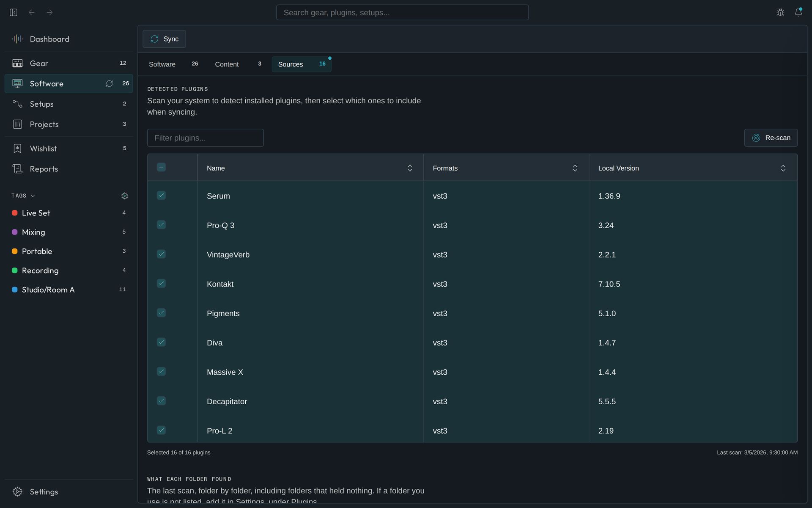Image resolution: width=812 pixels, height=508 pixels.
Task: Open tag settings gear icon
Action: [124, 196]
